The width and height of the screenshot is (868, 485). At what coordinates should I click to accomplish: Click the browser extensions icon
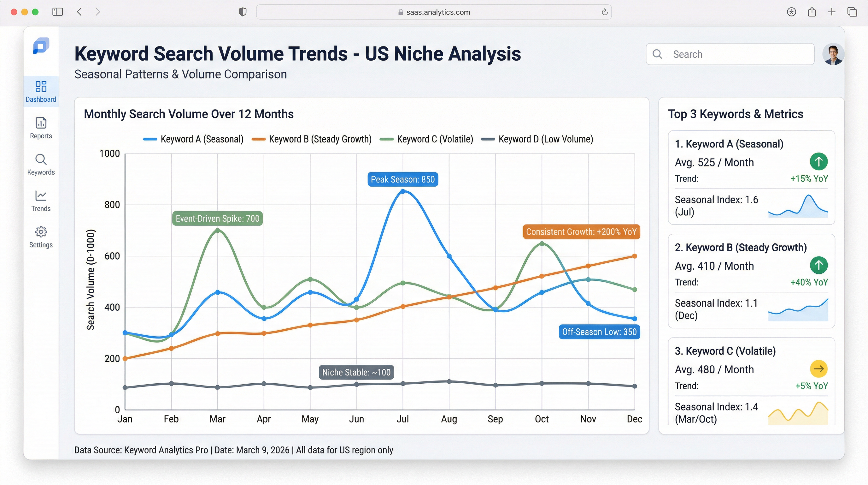coord(791,12)
